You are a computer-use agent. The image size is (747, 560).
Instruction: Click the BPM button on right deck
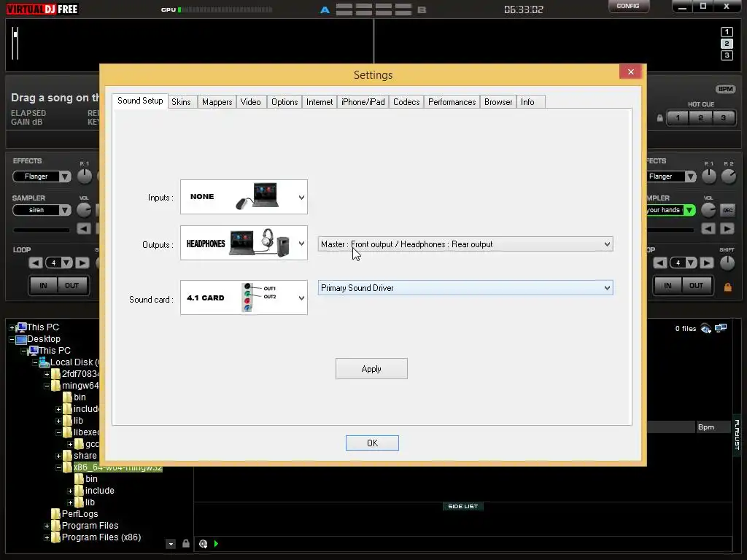[x=725, y=89]
